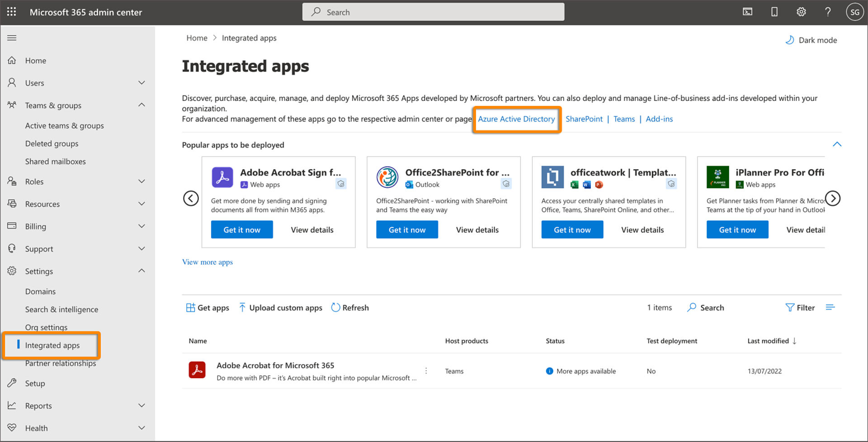The image size is (868, 442).
Task: Open the Add-ins link
Action: click(659, 119)
